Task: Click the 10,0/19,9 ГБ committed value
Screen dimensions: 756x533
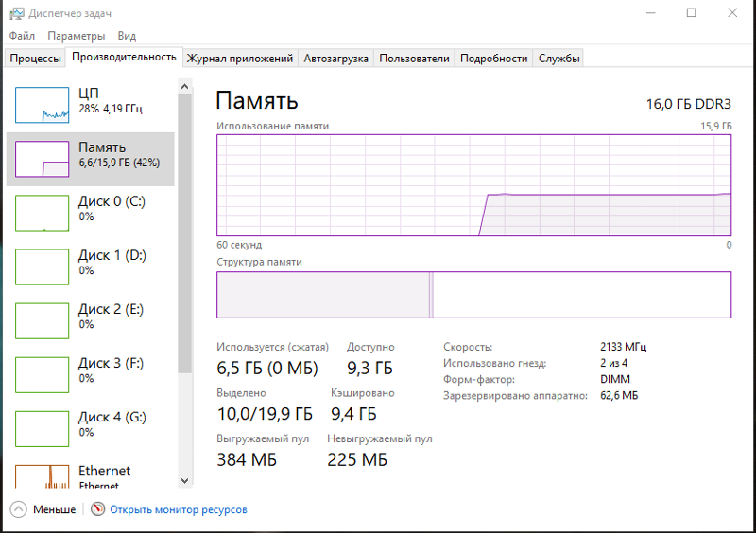Action: click(x=265, y=414)
